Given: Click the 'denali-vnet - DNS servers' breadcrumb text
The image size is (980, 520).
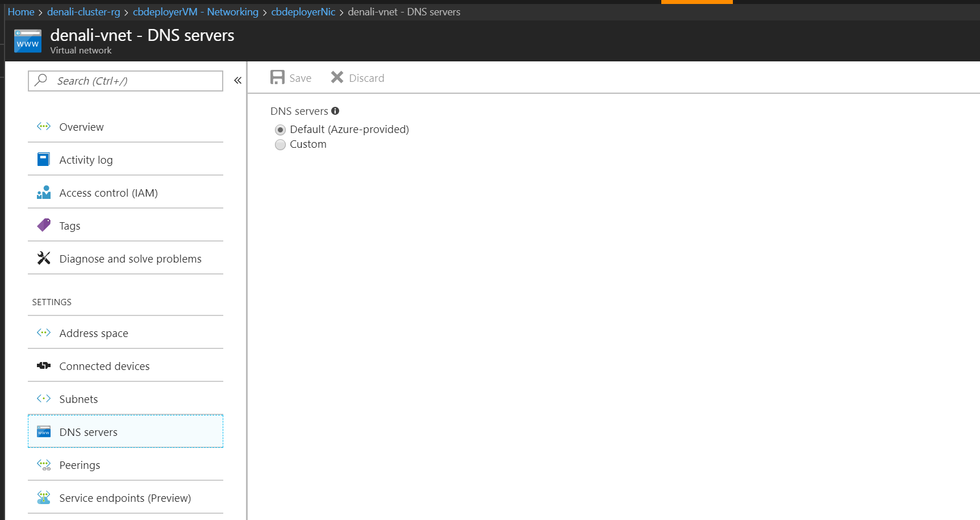Looking at the screenshot, I should (x=404, y=12).
